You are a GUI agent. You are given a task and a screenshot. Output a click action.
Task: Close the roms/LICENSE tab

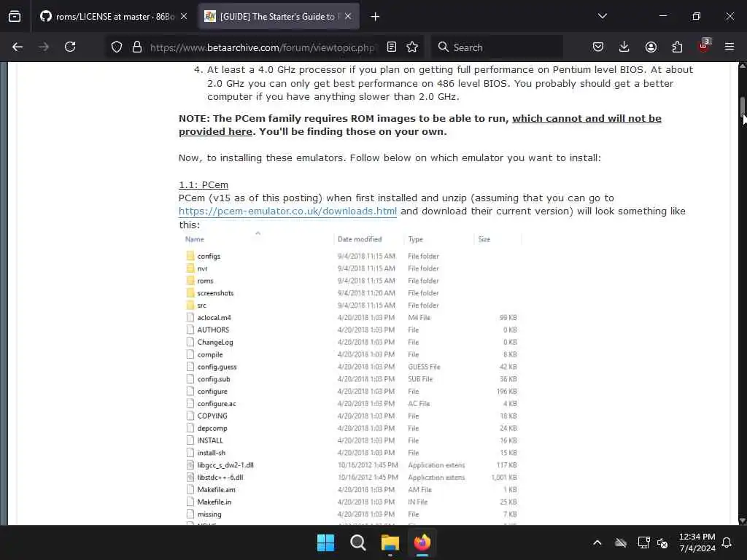(x=184, y=17)
